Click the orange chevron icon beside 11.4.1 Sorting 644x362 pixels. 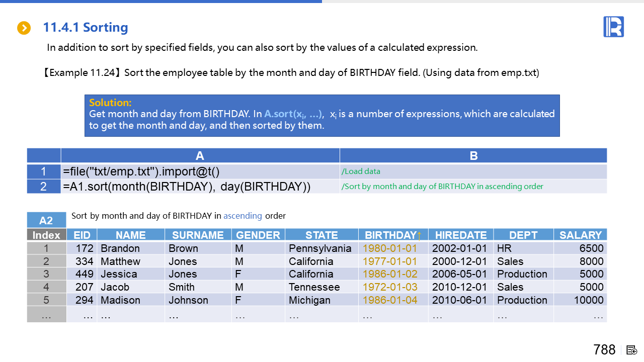pos(24,28)
